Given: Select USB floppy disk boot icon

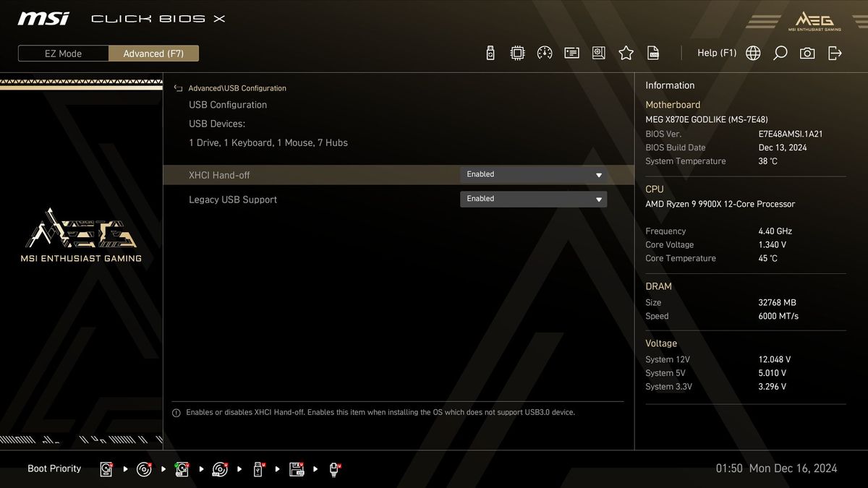Looking at the screenshot, I should [x=297, y=469].
